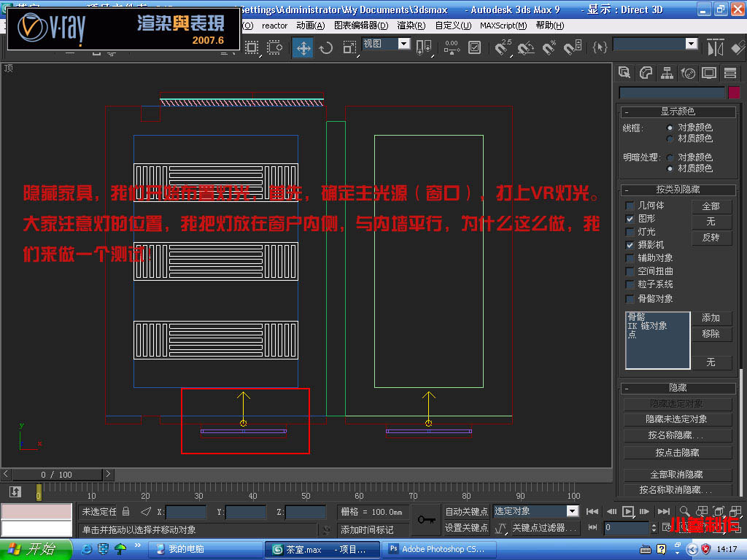Open the Modify command panel tab

(646, 73)
